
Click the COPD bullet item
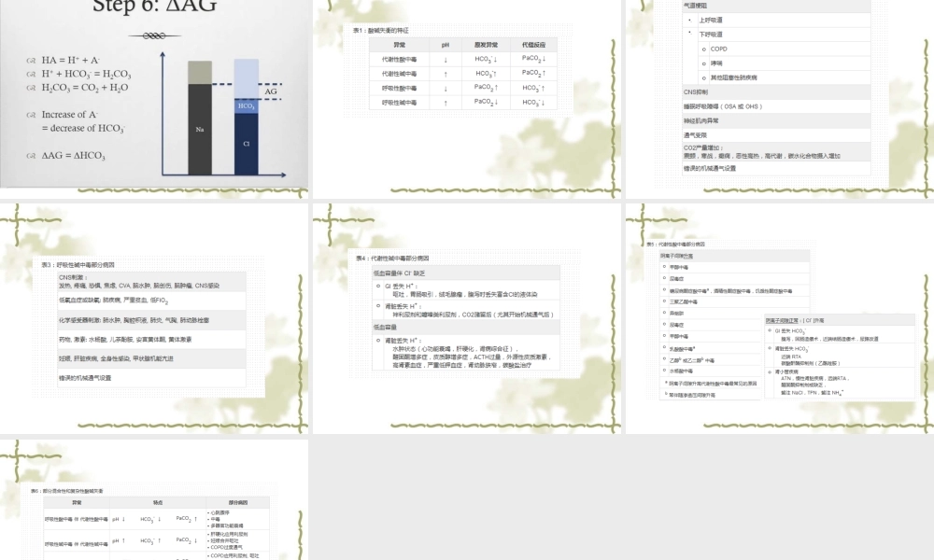click(x=719, y=49)
